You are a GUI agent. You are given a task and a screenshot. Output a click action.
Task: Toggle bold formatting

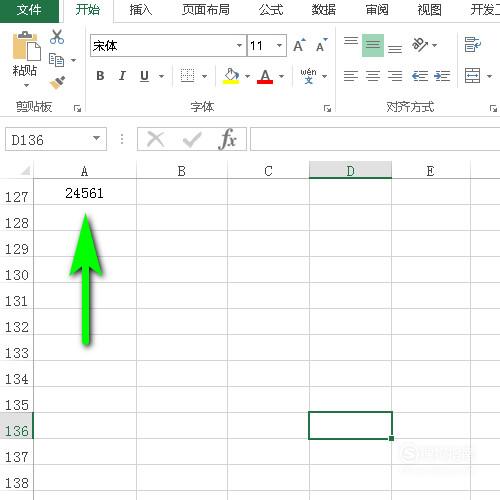point(100,76)
